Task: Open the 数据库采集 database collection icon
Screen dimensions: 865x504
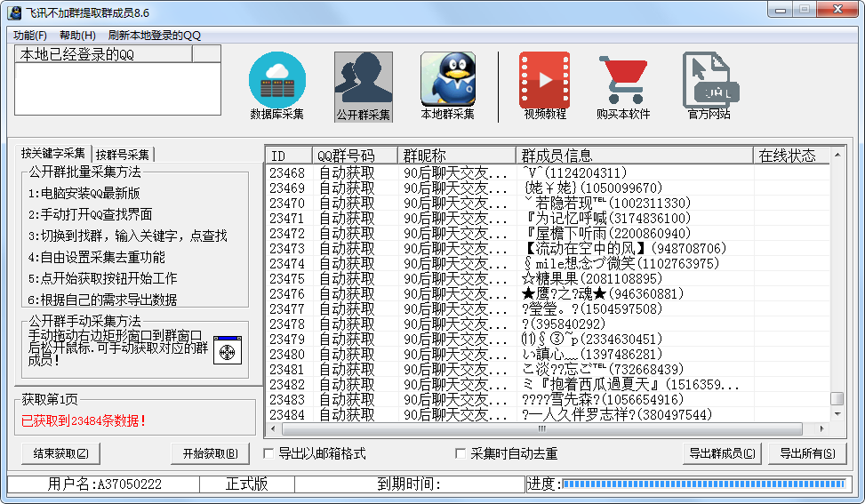Action: tap(276, 80)
